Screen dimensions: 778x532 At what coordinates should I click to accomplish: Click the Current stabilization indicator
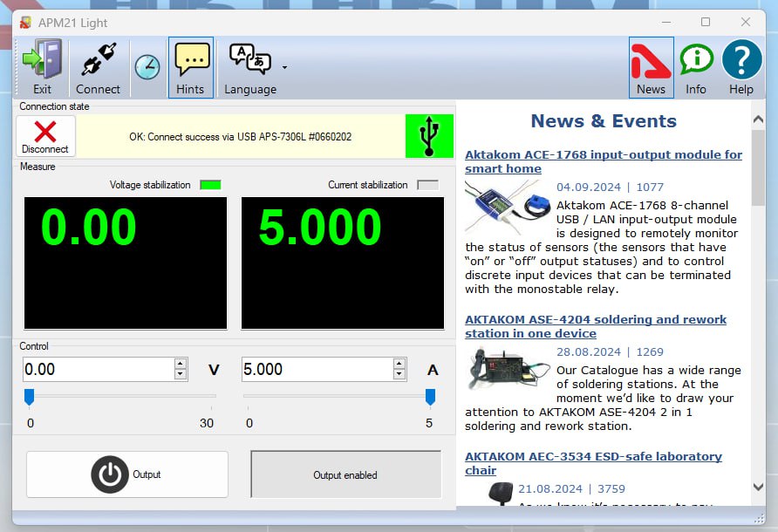click(427, 185)
